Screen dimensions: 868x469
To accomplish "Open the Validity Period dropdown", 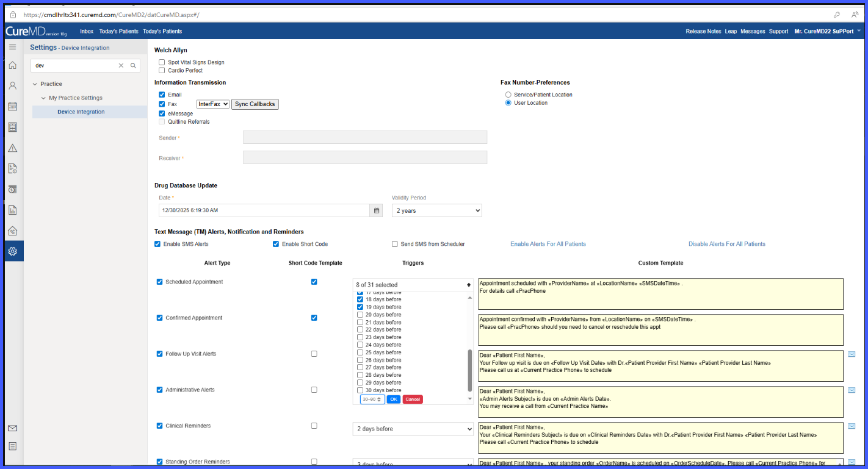I will click(x=436, y=210).
